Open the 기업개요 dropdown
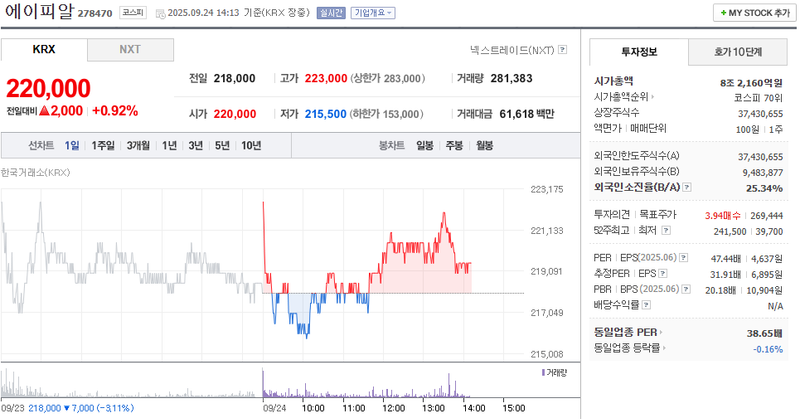Image resolution: width=800 pixels, height=419 pixels. click(x=373, y=13)
